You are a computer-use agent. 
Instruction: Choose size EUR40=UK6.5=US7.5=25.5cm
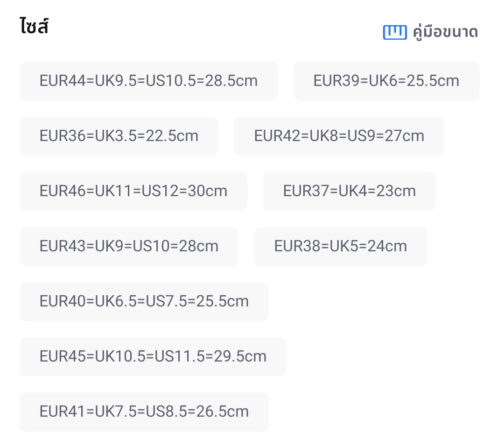(x=144, y=301)
